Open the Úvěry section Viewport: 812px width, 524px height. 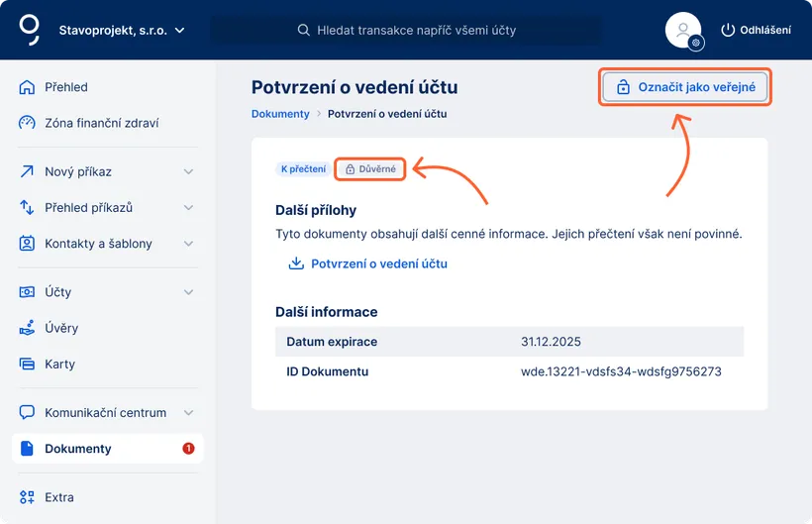pos(61,328)
